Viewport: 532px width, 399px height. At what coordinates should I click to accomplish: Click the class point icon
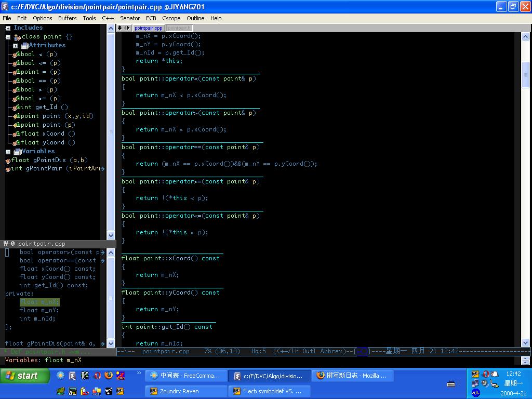[17, 37]
